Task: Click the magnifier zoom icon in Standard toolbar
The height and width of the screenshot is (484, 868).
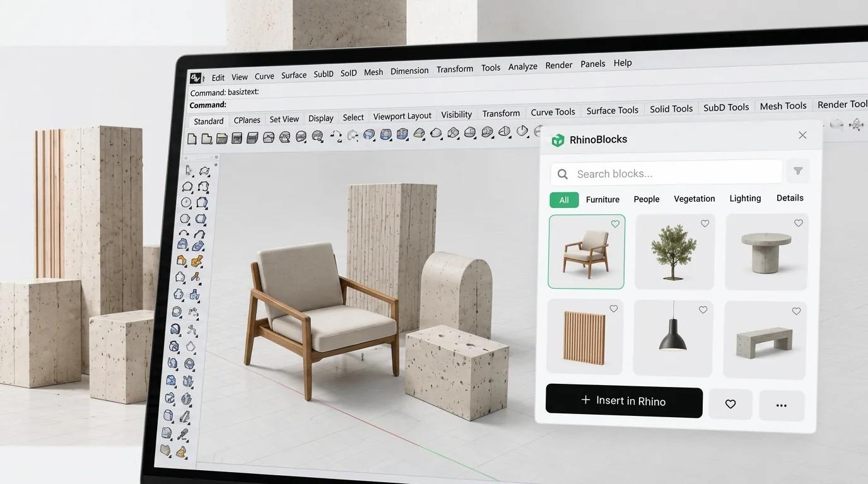Action: coord(317,135)
